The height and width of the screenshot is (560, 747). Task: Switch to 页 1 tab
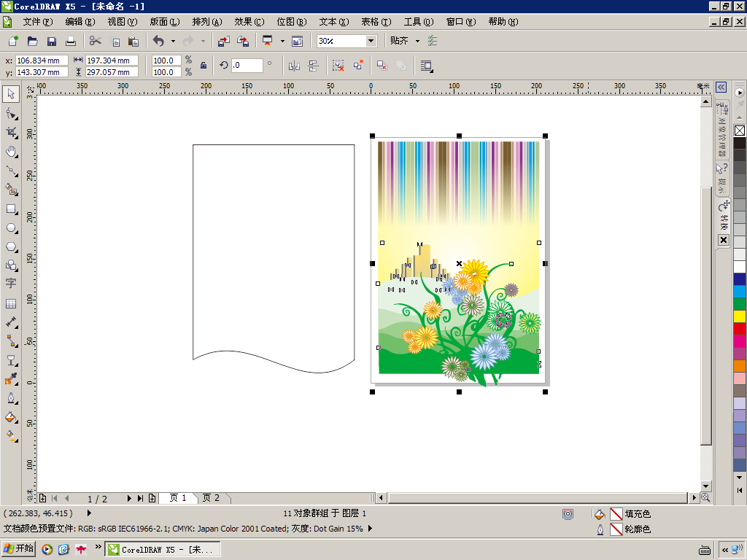(178, 498)
